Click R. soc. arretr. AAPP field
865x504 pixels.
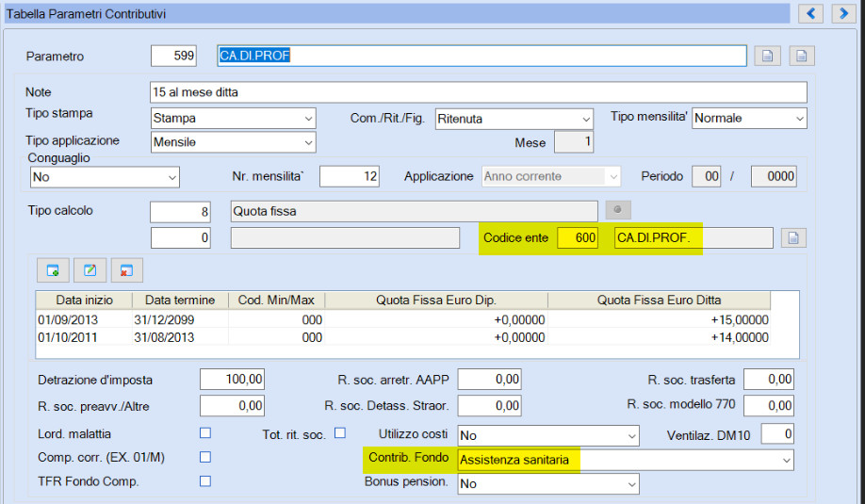point(489,380)
